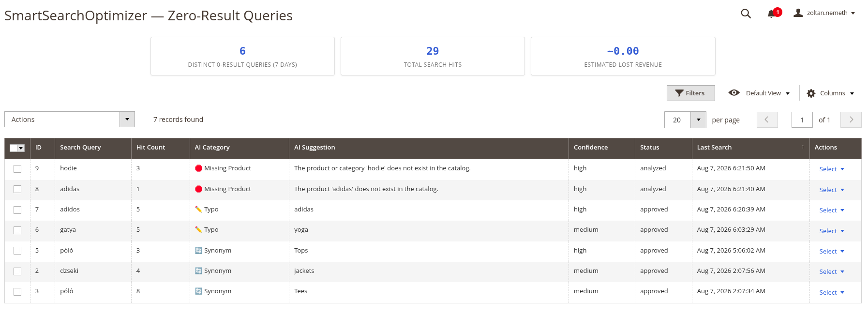
Task: Go to next page arrow
Action: tap(851, 120)
